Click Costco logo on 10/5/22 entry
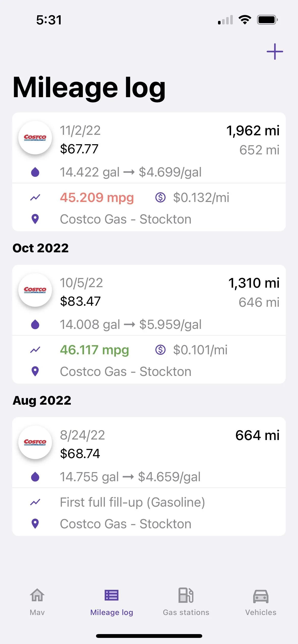298x644 pixels. [35, 290]
